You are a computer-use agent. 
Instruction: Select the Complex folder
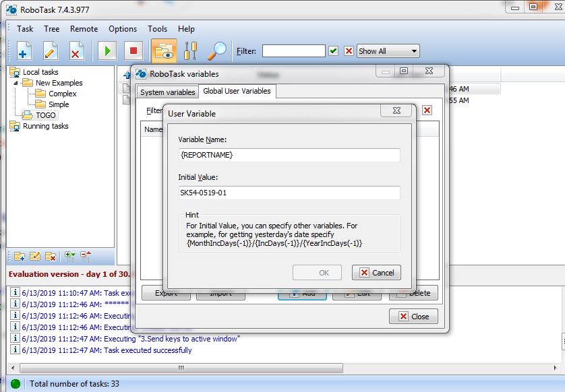coord(62,94)
